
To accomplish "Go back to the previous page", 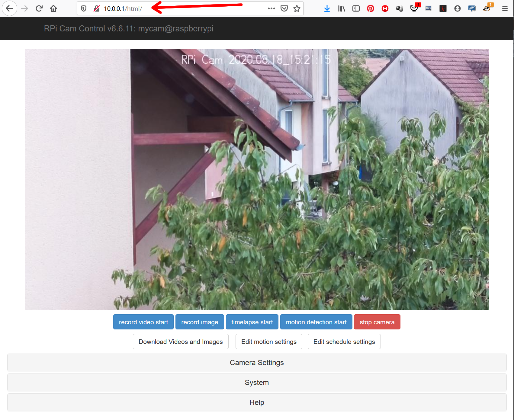I will coord(9,8).
